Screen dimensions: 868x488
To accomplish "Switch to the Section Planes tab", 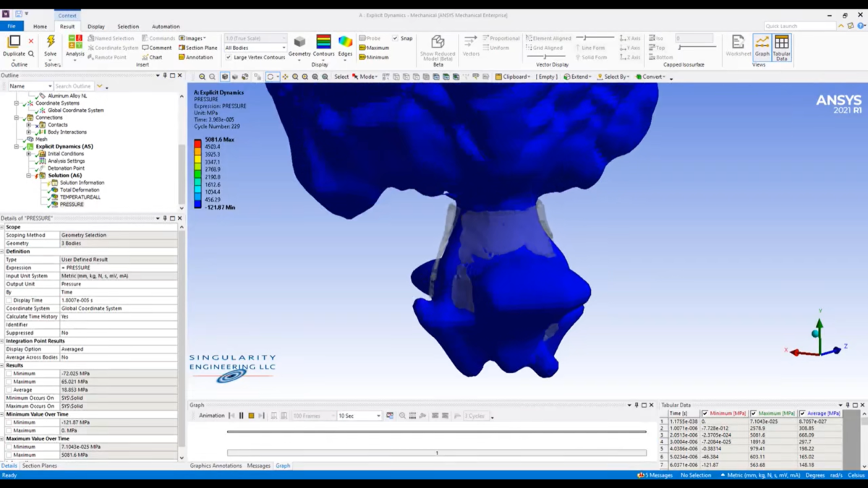I will click(40, 466).
